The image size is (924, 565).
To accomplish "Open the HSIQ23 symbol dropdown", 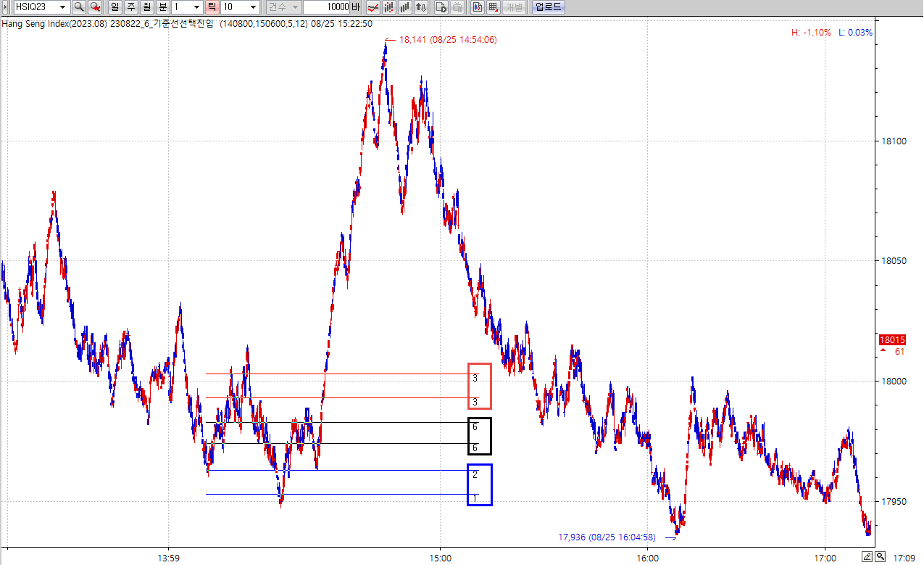I will coord(63,7).
